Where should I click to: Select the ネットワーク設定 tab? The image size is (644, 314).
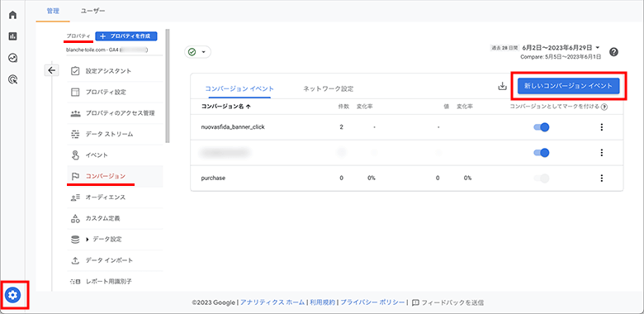[328, 88]
